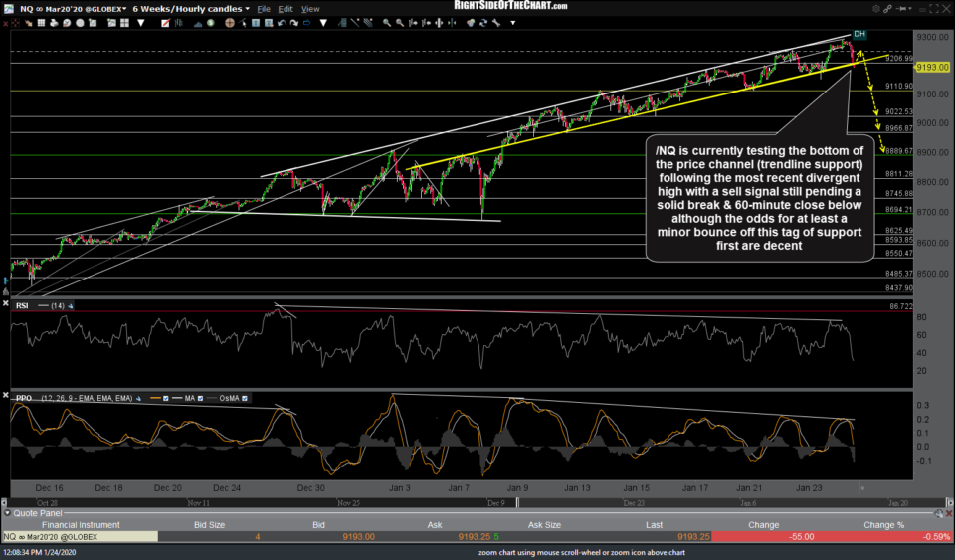Open the dropdown arrow after the four-pane layout icon
Viewport: 955px width, 560px height.
pyautogui.click(x=141, y=23)
